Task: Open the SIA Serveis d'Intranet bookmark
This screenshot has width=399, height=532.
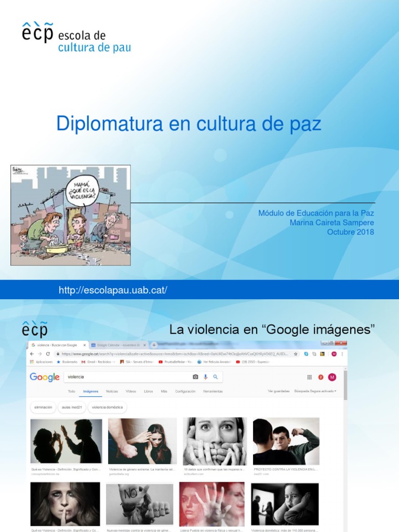Action: pyautogui.click(x=137, y=362)
